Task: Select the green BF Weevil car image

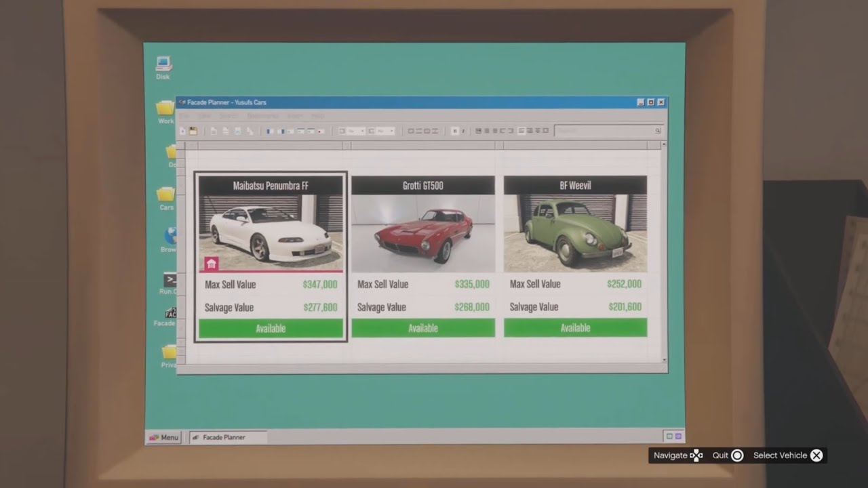Action: pyautogui.click(x=575, y=233)
